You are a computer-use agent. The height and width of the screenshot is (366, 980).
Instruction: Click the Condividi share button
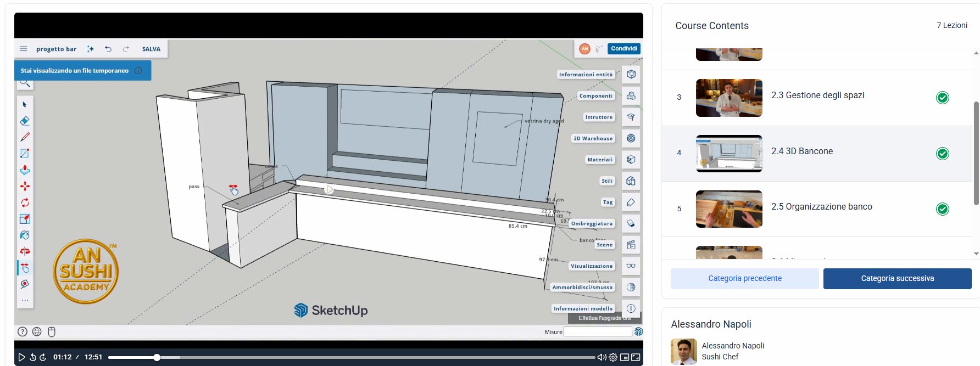624,49
